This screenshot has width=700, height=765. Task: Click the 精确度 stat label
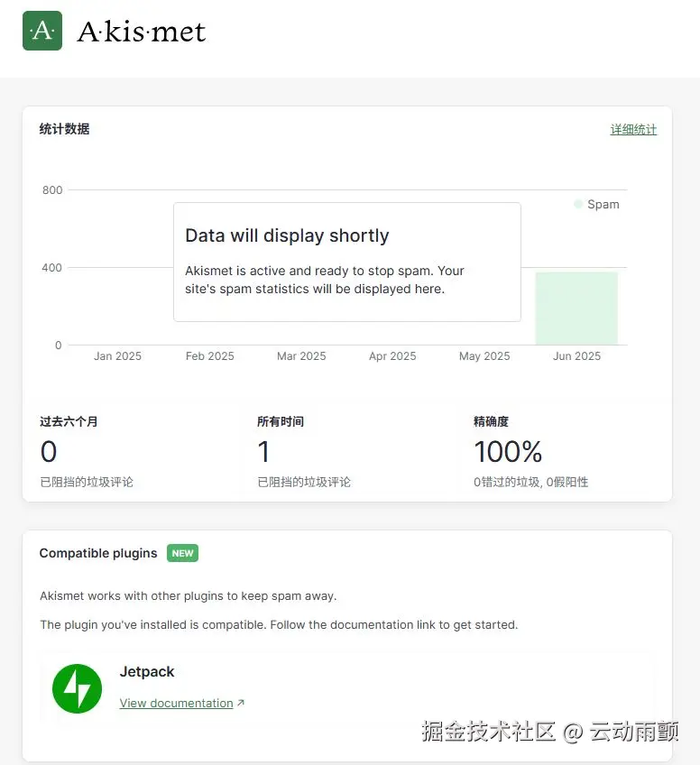(492, 421)
